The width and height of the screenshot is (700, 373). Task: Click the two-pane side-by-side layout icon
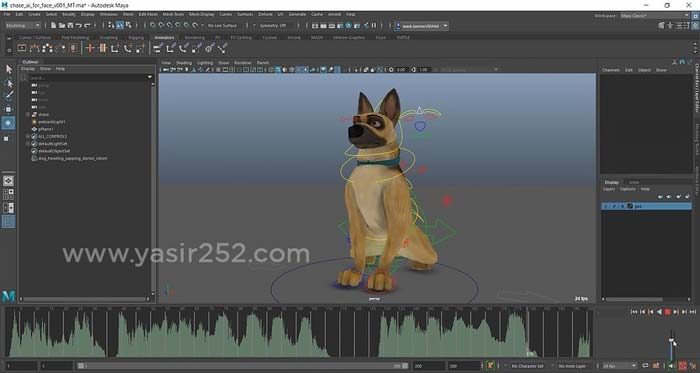coord(8,208)
